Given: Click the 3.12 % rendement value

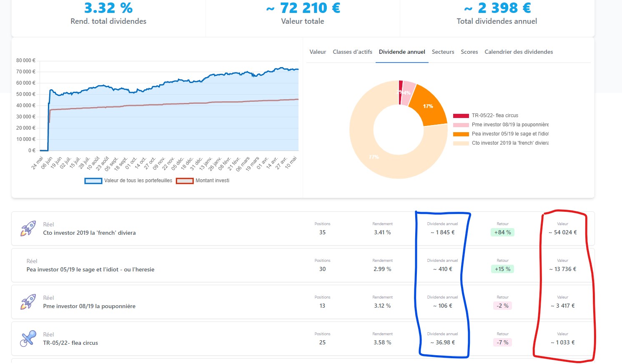Looking at the screenshot, I should click(382, 306).
